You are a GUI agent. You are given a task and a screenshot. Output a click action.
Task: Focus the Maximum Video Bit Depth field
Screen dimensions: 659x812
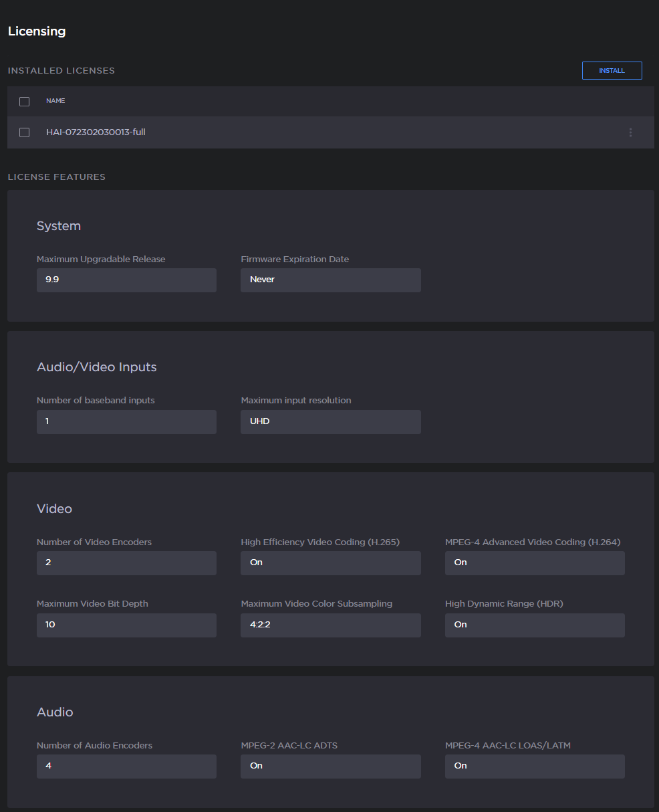coord(126,625)
